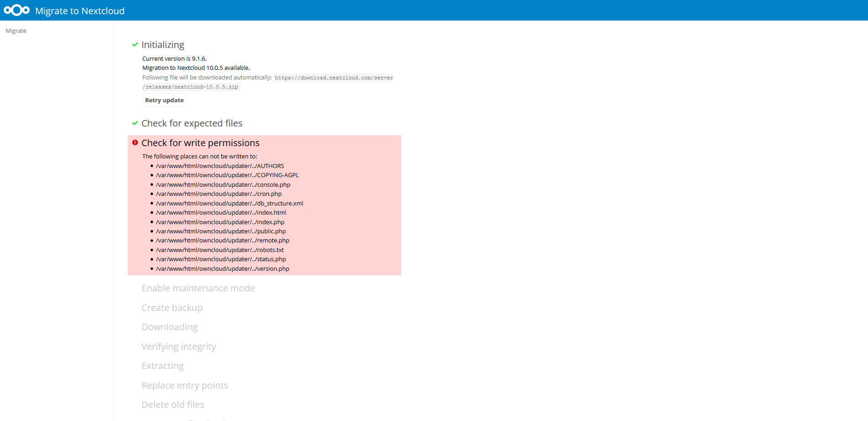This screenshot has width=868, height=421.
Task: Click the Initializing step heading
Action: [163, 45]
